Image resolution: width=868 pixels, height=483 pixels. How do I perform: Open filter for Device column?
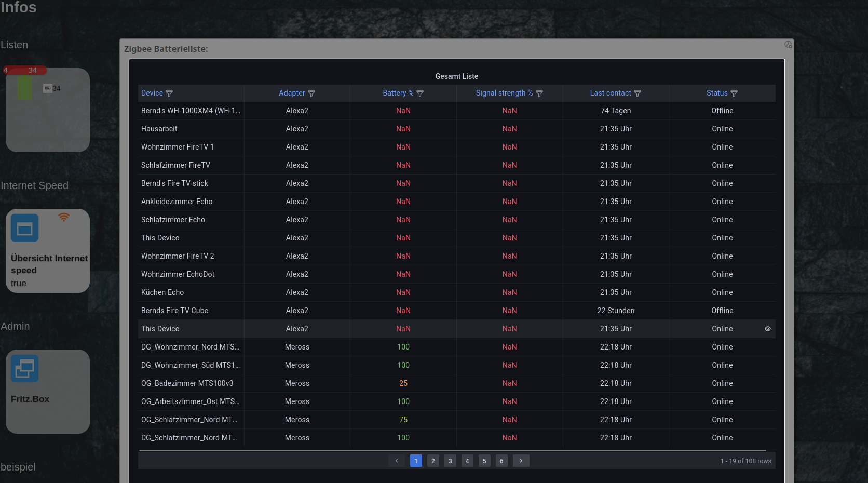pos(169,93)
